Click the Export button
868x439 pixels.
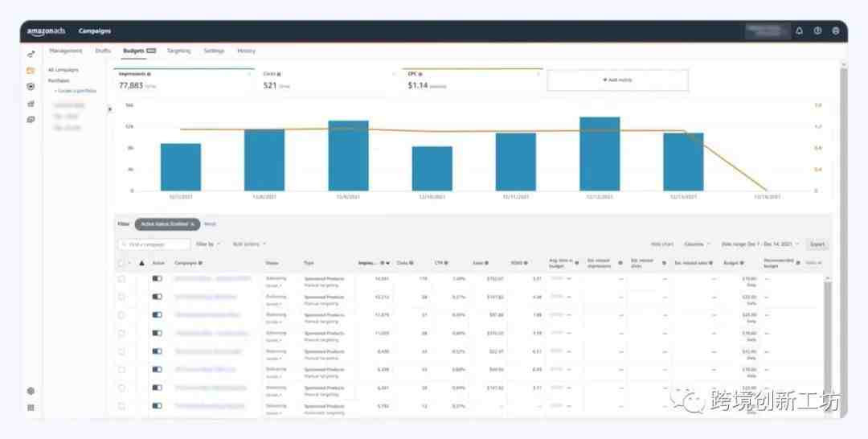817,244
